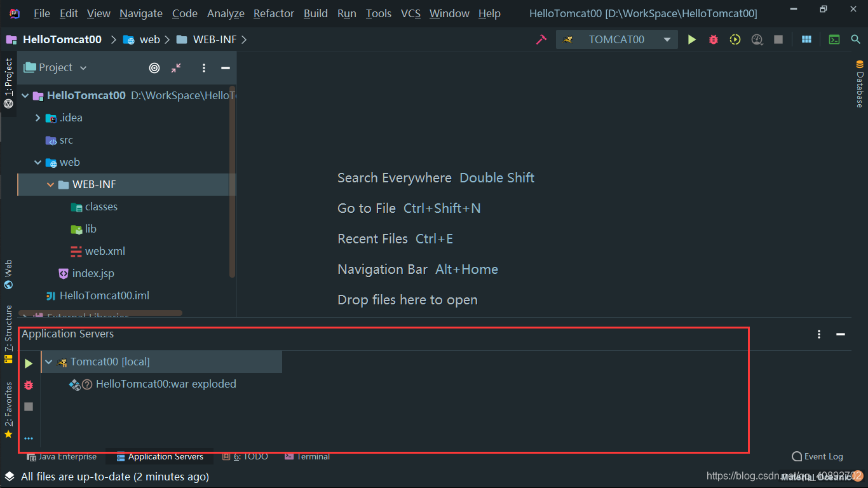Viewport: 868px width, 488px height.
Task: Open the Help menu
Action: (489, 13)
